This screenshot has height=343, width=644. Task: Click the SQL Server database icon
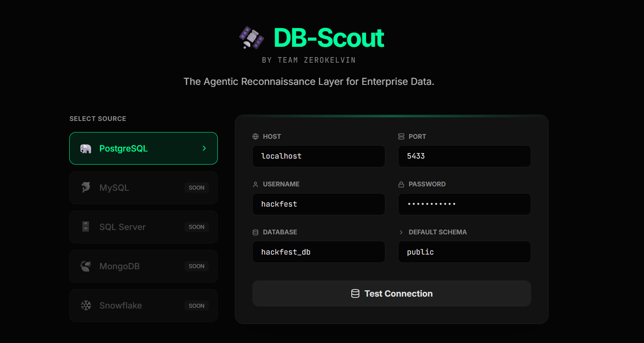pyautogui.click(x=86, y=226)
